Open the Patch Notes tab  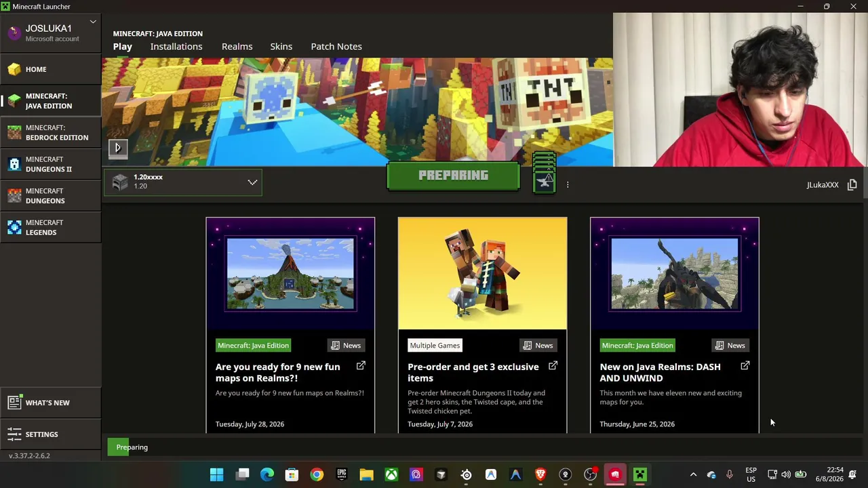(x=336, y=47)
